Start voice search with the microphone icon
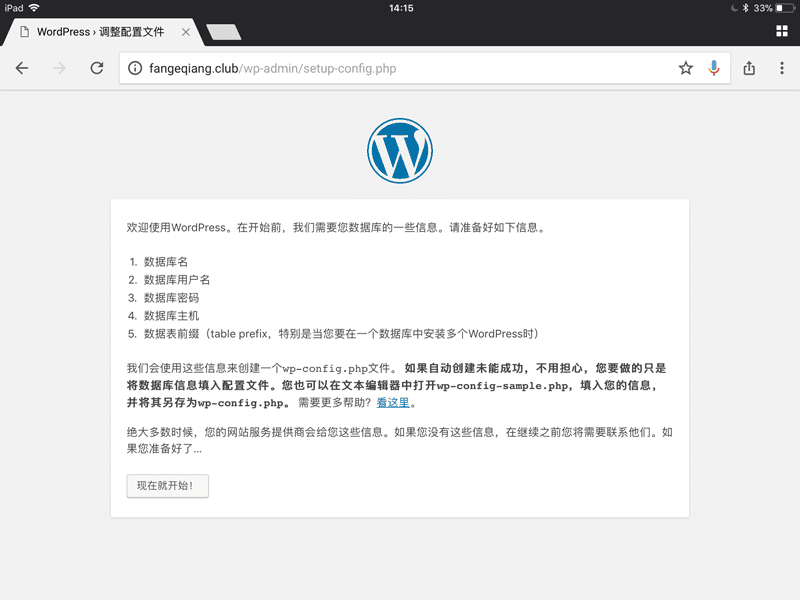The width and height of the screenshot is (800, 600). coord(714,68)
